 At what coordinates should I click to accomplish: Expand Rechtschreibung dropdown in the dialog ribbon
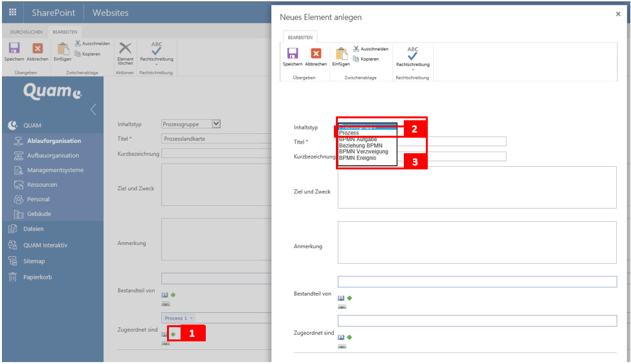coord(413,69)
